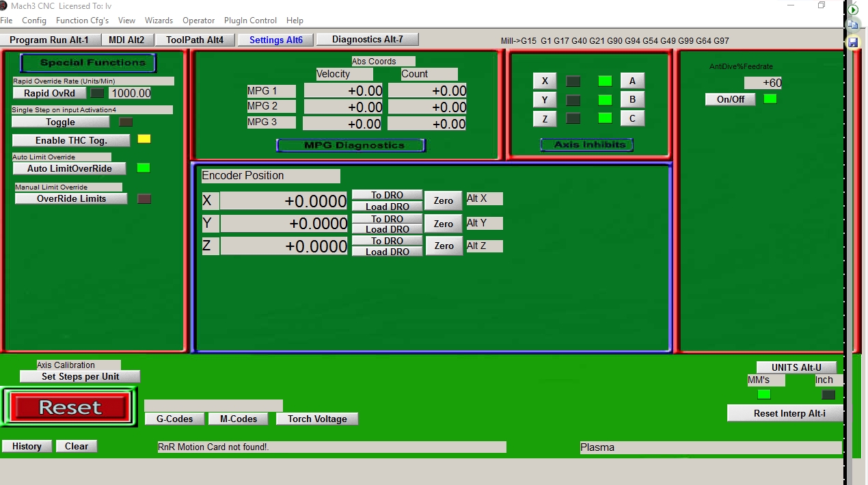
Task: Click the restore window icon
Action: (822, 5)
